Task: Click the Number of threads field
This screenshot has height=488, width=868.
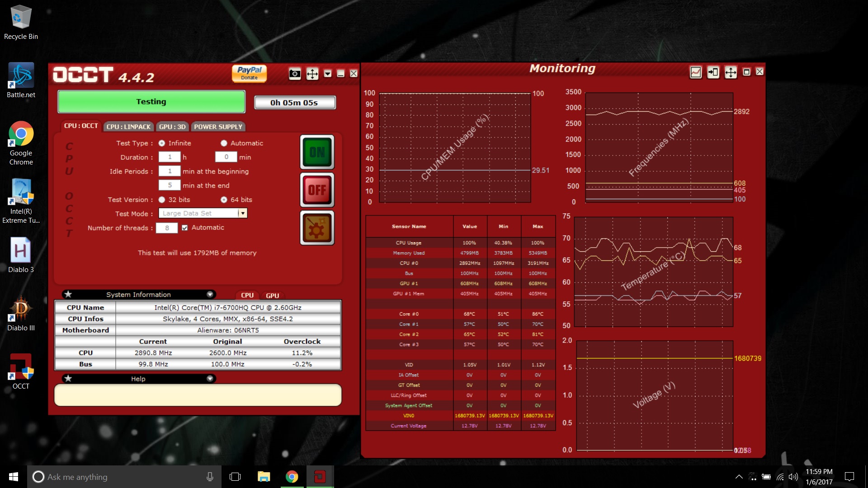Action: 167,228
